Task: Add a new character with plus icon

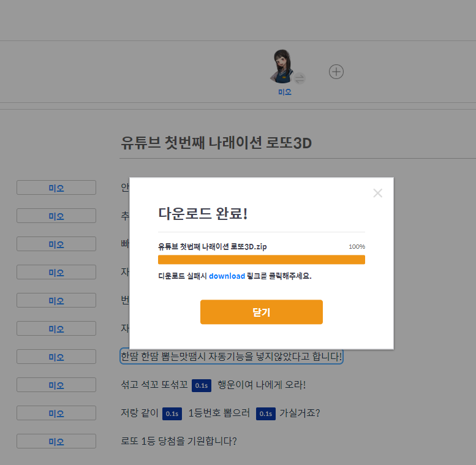Action: coord(336,72)
